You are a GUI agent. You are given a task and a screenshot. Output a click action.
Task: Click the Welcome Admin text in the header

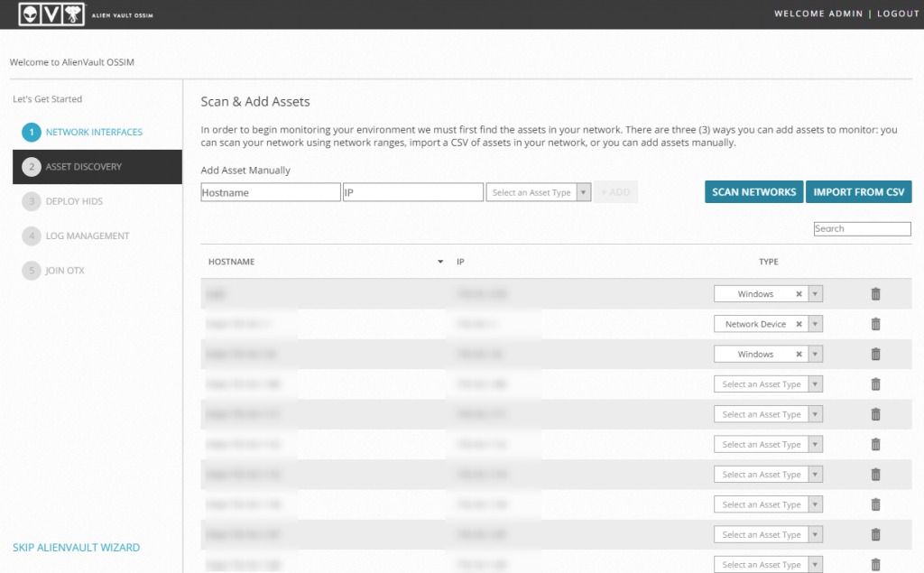[x=818, y=14]
